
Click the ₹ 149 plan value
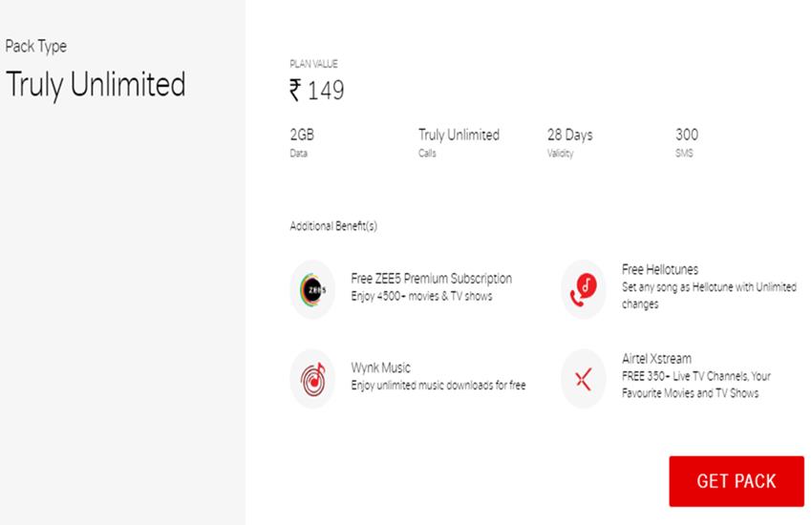[x=317, y=92]
